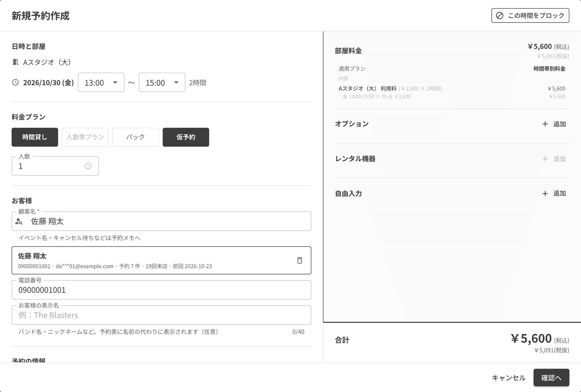581x392 pixels.
Task: Click the date 2026/10/30 (金)
Action: coord(48,83)
